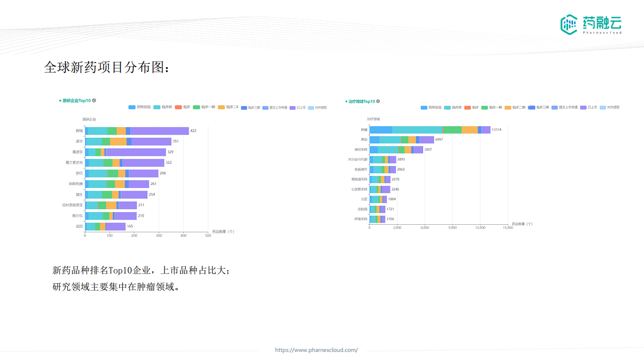Toggle 已上市 legend in 原研企业 chart
644x362 pixels.
pyautogui.click(x=297, y=108)
